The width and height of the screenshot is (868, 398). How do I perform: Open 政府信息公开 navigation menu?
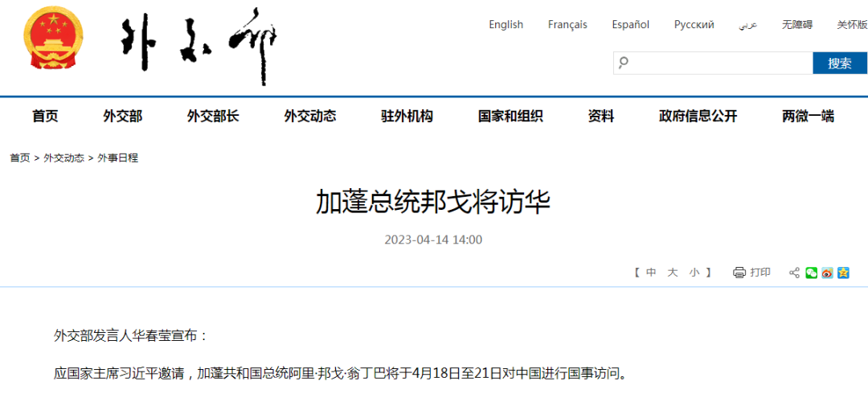[698, 117]
